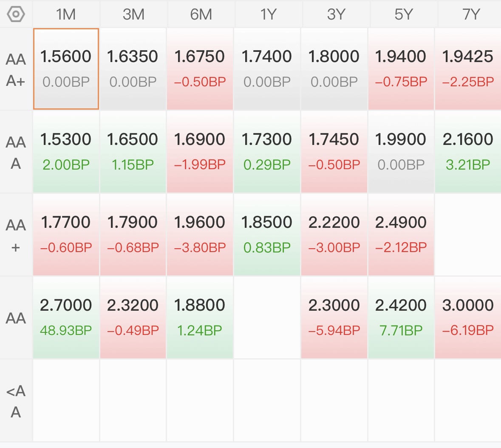The image size is (501, 448).
Task: Select the <AAA rating row label
Action: pos(16,401)
